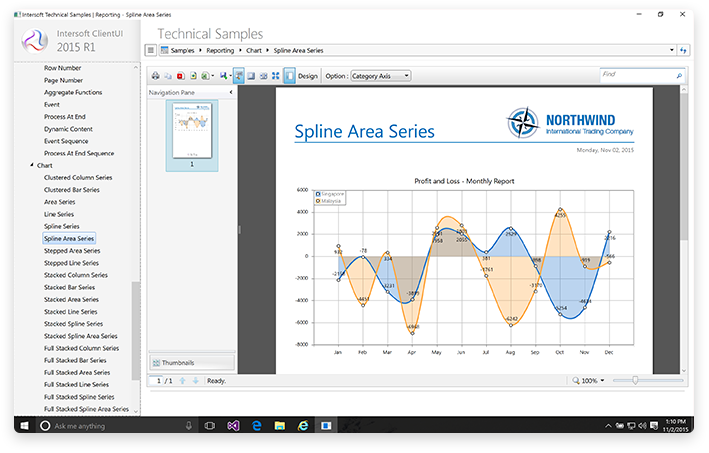Collapse the Navigation Pane with its arrow

click(231, 93)
